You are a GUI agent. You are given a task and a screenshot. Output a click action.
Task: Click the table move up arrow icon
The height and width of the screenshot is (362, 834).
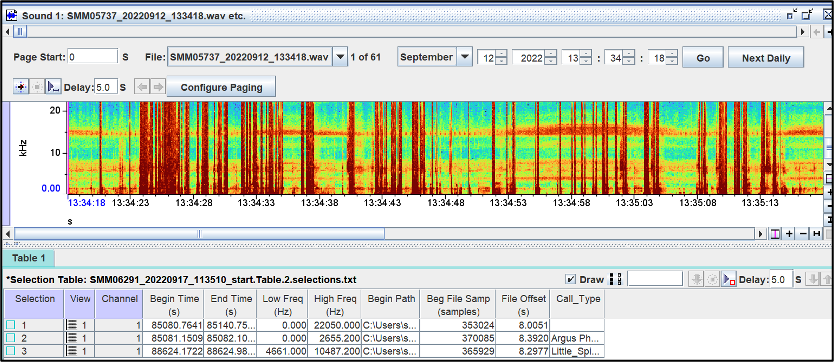point(827,279)
